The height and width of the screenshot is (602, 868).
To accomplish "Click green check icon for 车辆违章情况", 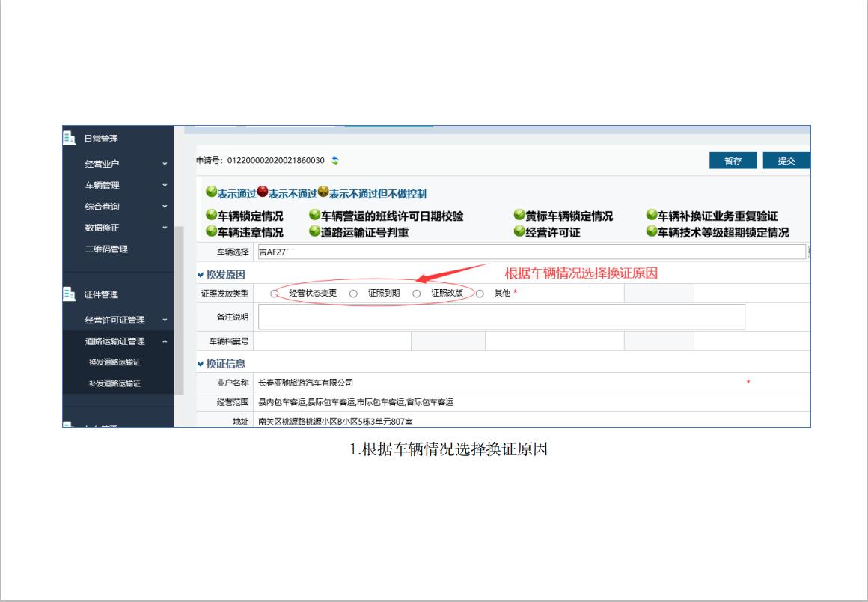I will [212, 231].
